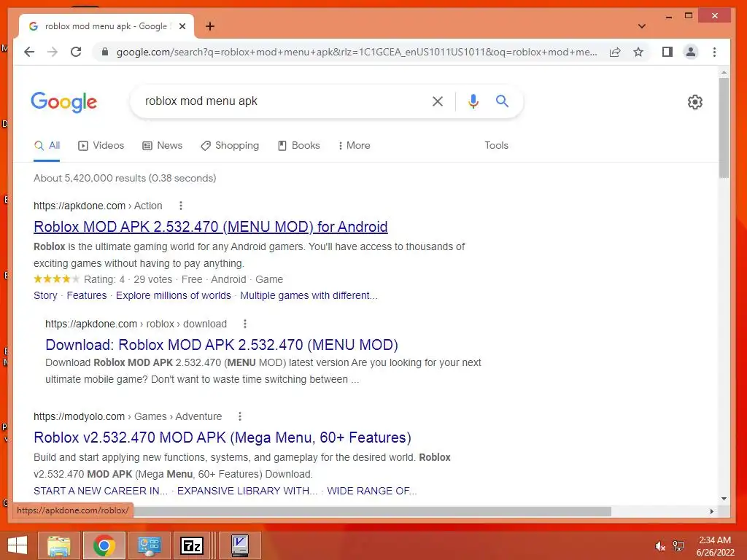Open network status tray icon
The height and width of the screenshot is (560, 747).
pos(678,546)
